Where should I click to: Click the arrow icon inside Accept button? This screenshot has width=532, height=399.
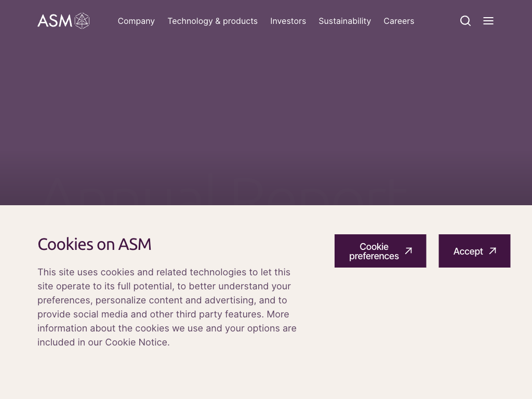point(493,251)
